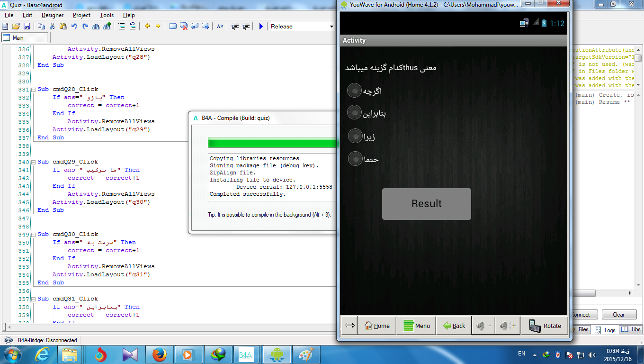The width and height of the screenshot is (644, 364).
Task: Click the Clear Bookmarks red X icon
Action: pyautogui.click(x=184, y=27)
